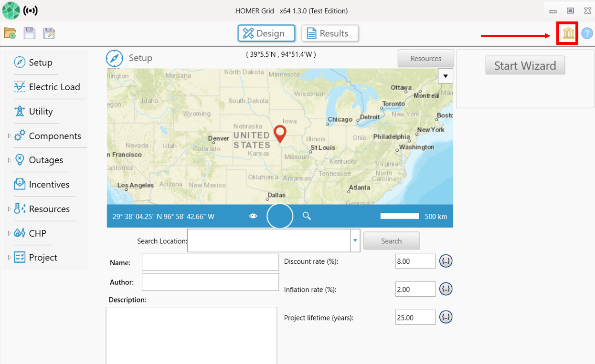This screenshot has width=595, height=364.
Task: Open sensitivity for Discount rate
Action: point(446,261)
